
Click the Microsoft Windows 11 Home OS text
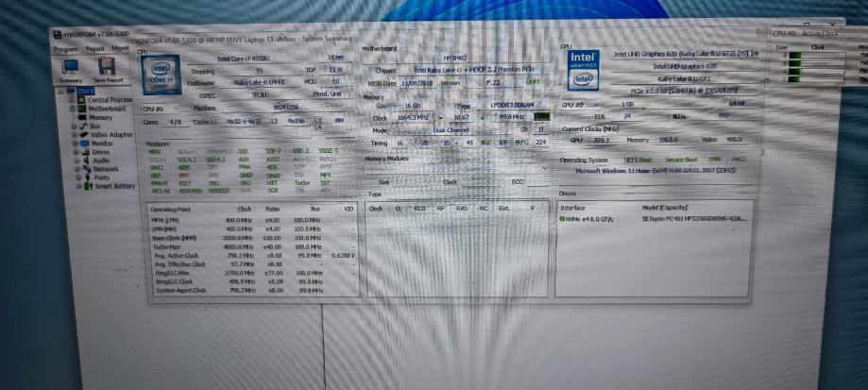tap(655, 170)
